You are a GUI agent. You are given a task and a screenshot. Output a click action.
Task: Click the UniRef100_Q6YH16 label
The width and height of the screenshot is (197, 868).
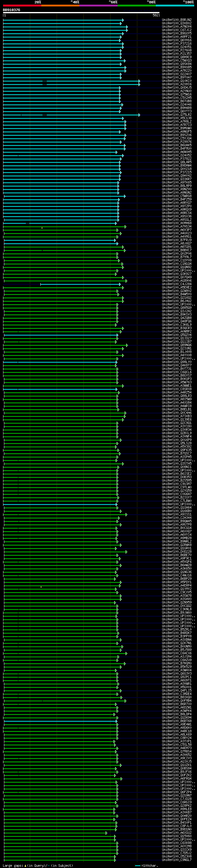pyautogui.click(x=177, y=40)
